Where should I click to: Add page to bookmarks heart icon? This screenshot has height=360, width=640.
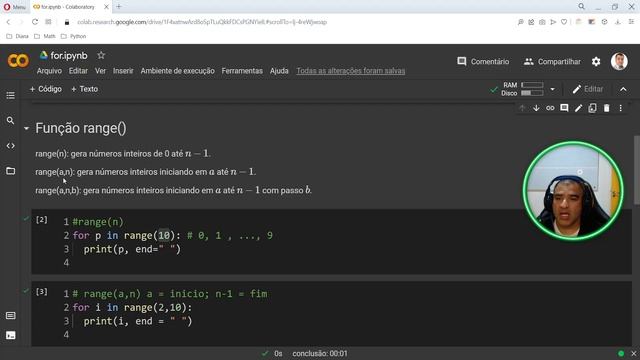564,22
